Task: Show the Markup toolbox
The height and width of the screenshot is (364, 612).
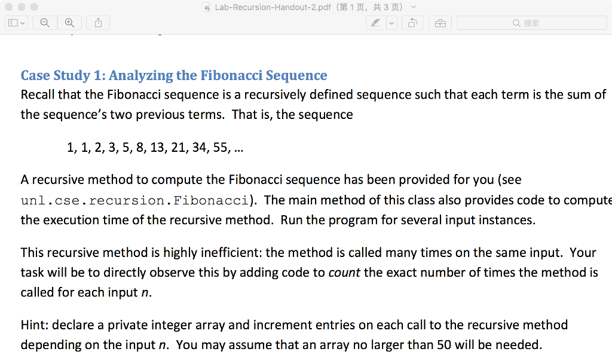Action: click(x=440, y=23)
